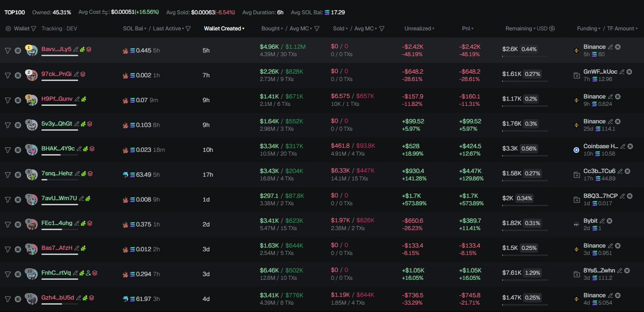Click the solscan round icon on 97ck...PnGi row
Viewport: 644px width, 312px height.
(x=18, y=75)
